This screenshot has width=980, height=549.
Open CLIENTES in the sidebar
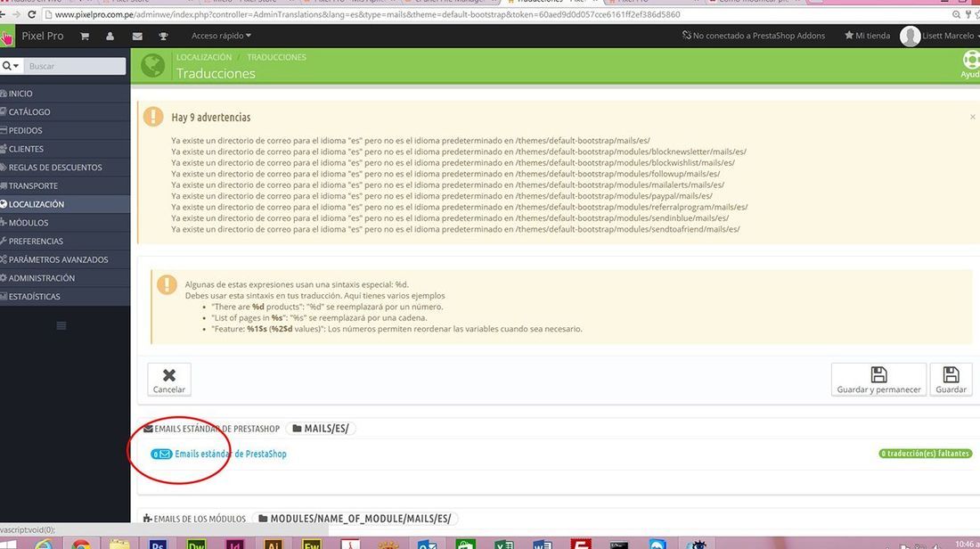(x=65, y=149)
